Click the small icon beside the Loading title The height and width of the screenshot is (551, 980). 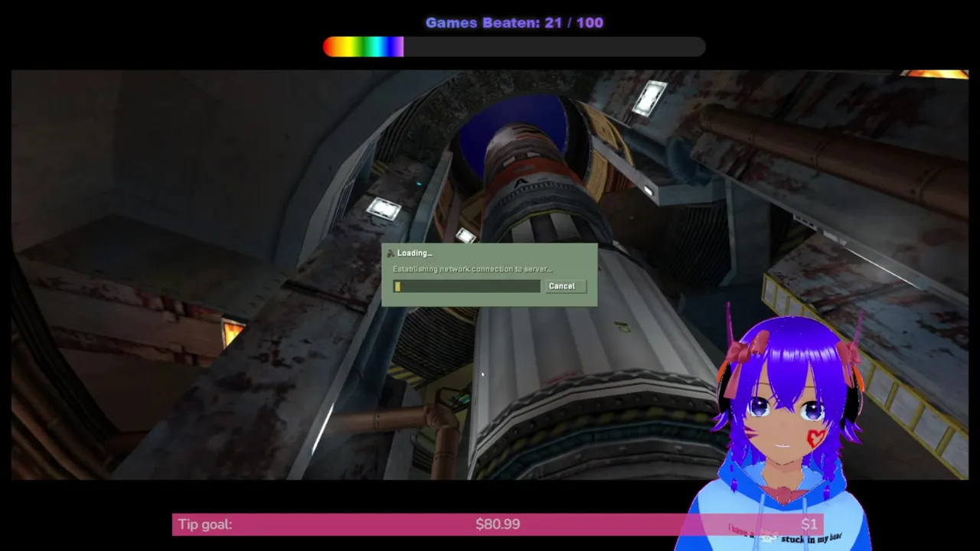point(390,253)
